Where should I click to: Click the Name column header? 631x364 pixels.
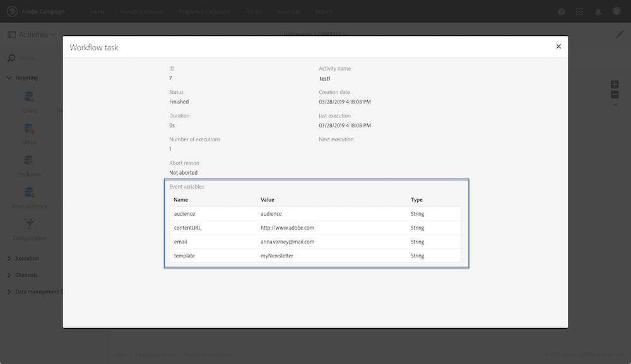pyautogui.click(x=180, y=200)
